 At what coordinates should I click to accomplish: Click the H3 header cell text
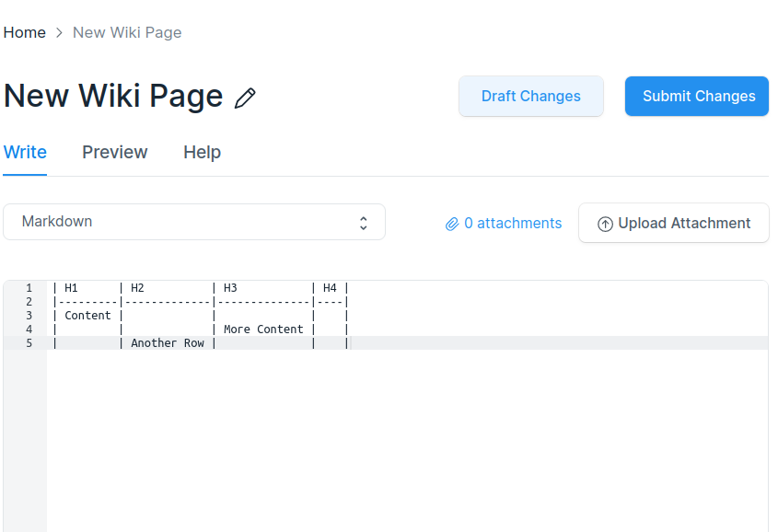pos(230,288)
